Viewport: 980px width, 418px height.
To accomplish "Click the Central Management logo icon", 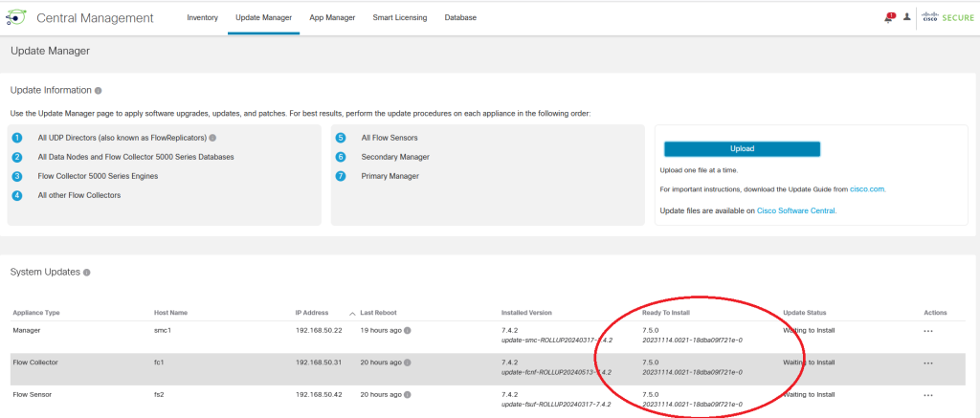I will tap(15, 17).
